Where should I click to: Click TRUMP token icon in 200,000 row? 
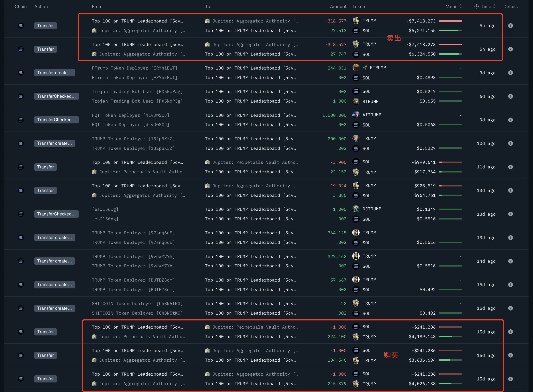click(356, 138)
